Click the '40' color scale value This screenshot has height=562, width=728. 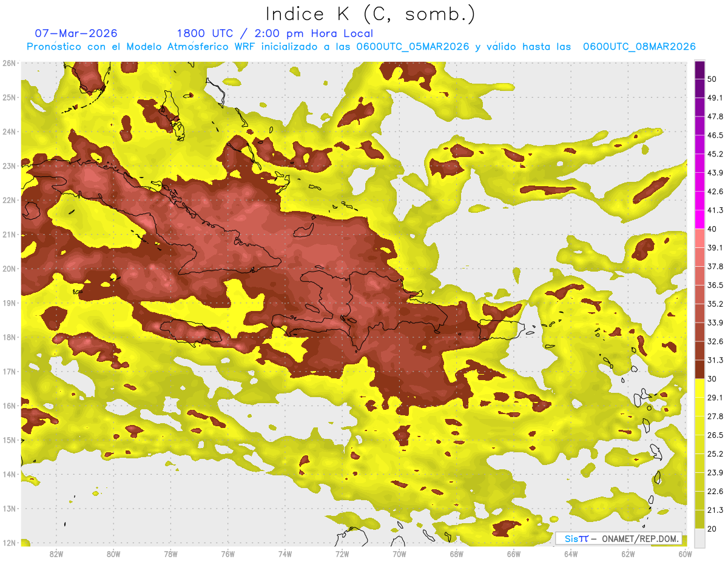[712, 229]
